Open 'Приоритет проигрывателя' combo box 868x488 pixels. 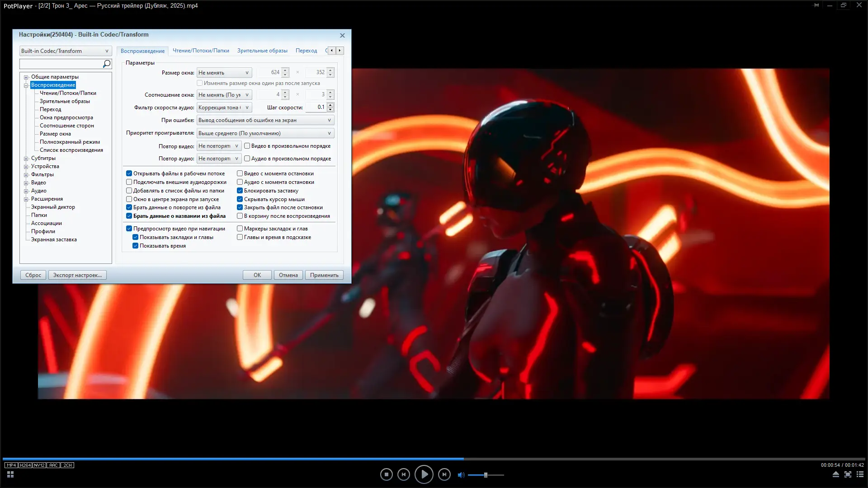coord(265,133)
